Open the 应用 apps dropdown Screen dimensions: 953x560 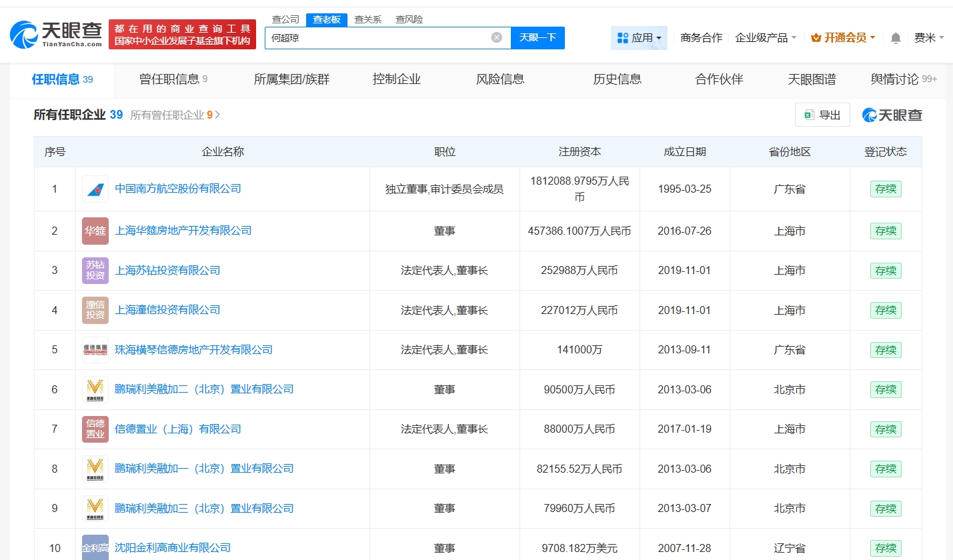click(x=639, y=38)
